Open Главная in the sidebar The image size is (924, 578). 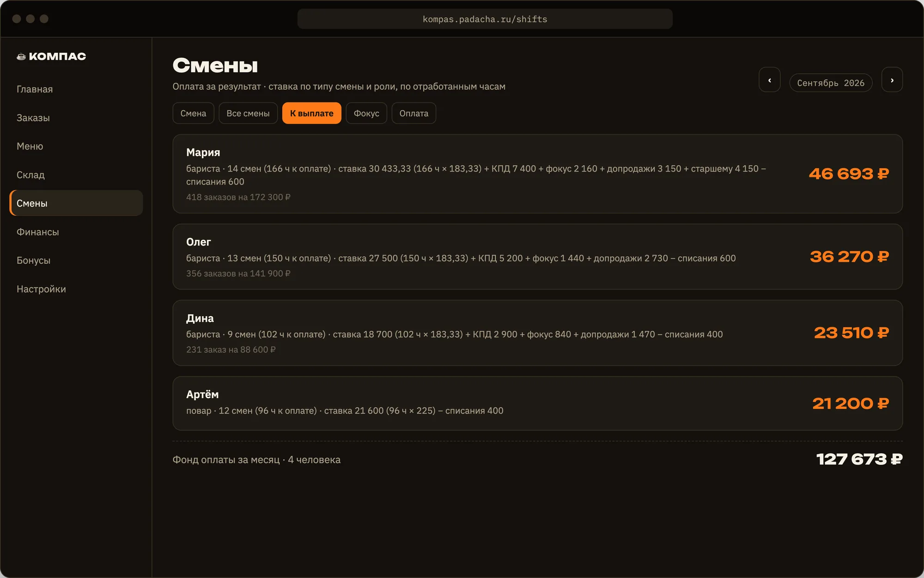76,89
